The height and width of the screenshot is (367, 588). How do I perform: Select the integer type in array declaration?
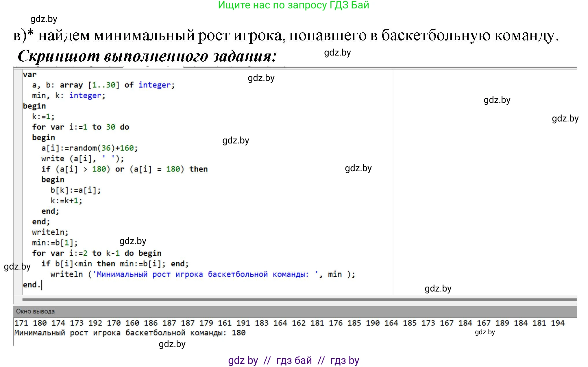pos(154,85)
